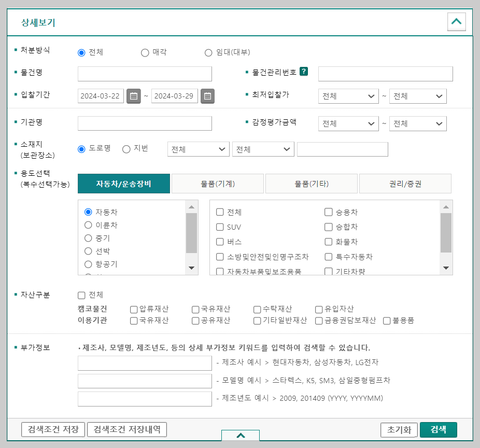This screenshot has width=480, height=448.
Task: Enable the 압류재산 checkbox under 캠코물건
Action: 133,309
